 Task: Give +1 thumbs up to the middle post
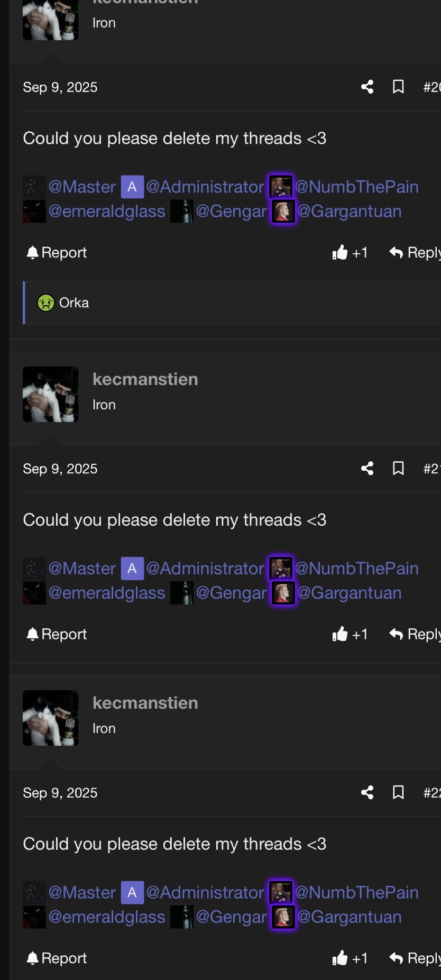[x=350, y=634]
